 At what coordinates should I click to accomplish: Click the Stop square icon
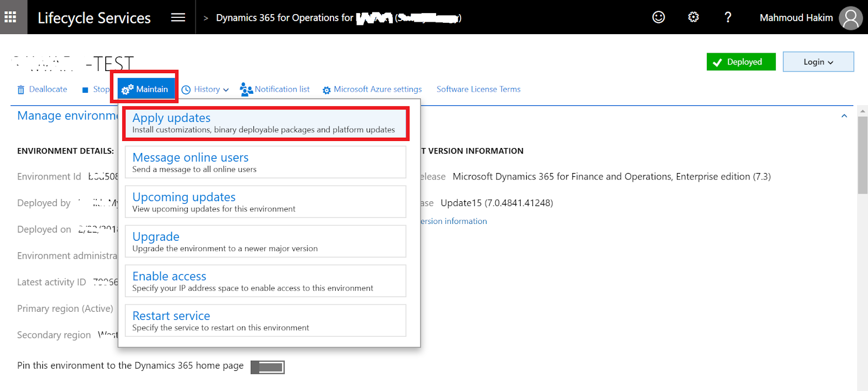(85, 90)
